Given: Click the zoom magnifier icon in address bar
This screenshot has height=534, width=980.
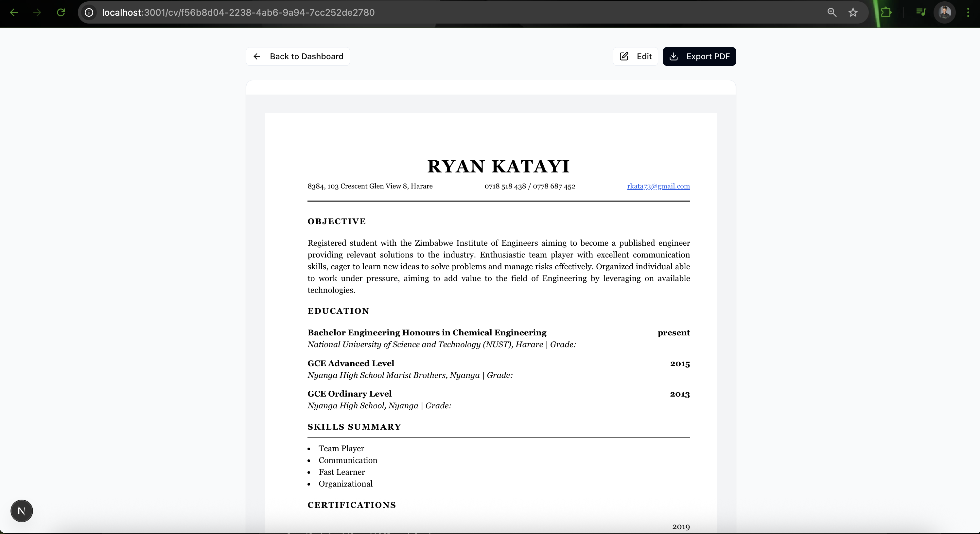Looking at the screenshot, I should (x=831, y=12).
